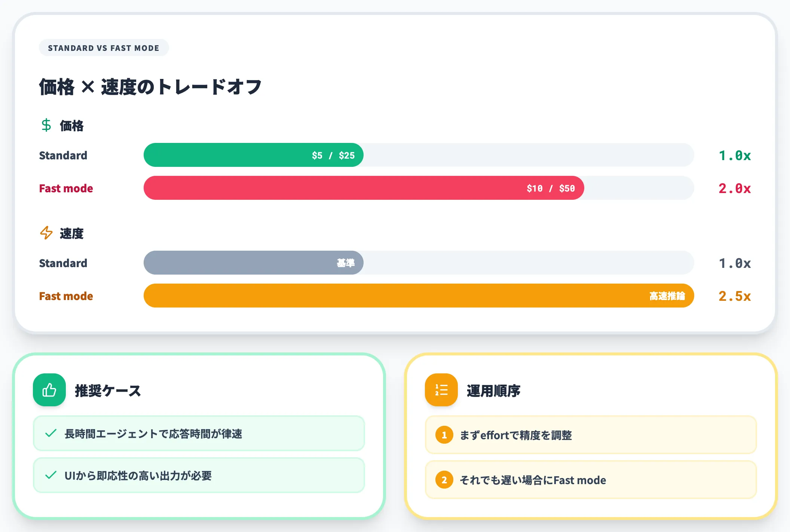
Task: Click the red Fast mode price label
Action: (66, 188)
